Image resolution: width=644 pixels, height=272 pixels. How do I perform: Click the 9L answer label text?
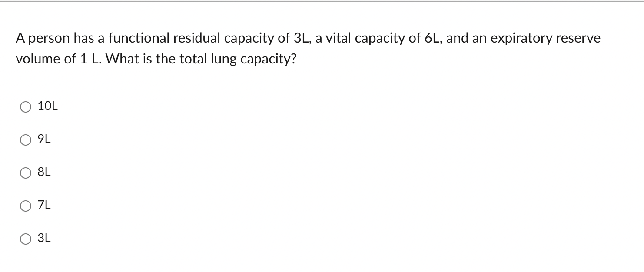(x=44, y=139)
